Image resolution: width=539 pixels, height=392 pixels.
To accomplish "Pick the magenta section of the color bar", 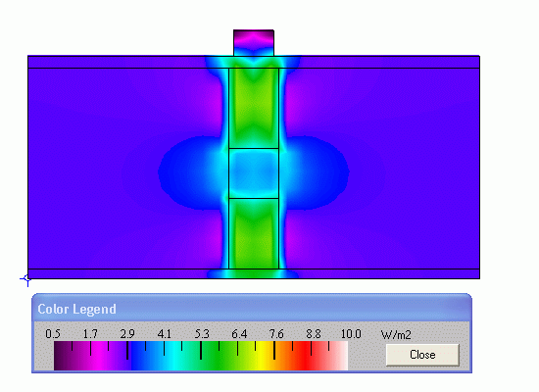I will pyautogui.click(x=100, y=356).
